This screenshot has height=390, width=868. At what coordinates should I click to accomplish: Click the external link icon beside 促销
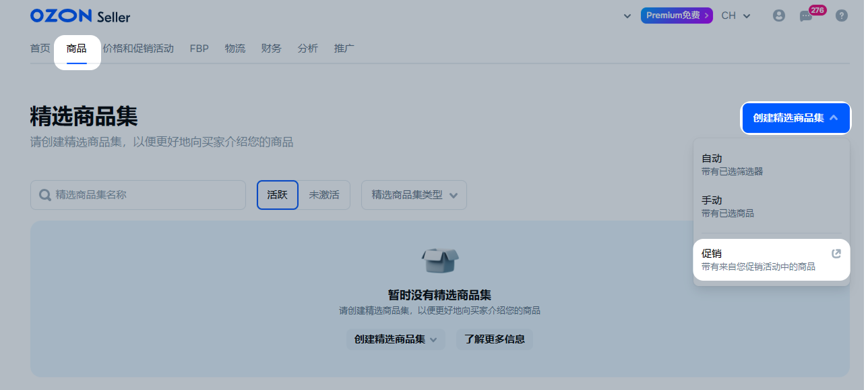click(x=836, y=254)
